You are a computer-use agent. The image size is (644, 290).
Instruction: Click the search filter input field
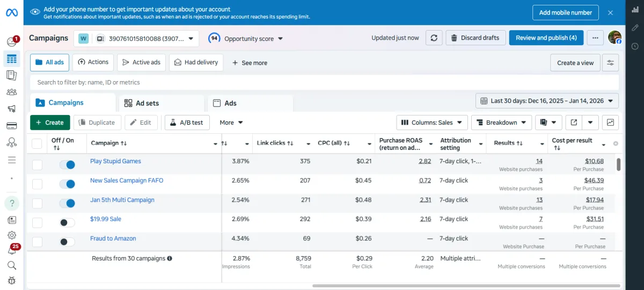point(322,82)
